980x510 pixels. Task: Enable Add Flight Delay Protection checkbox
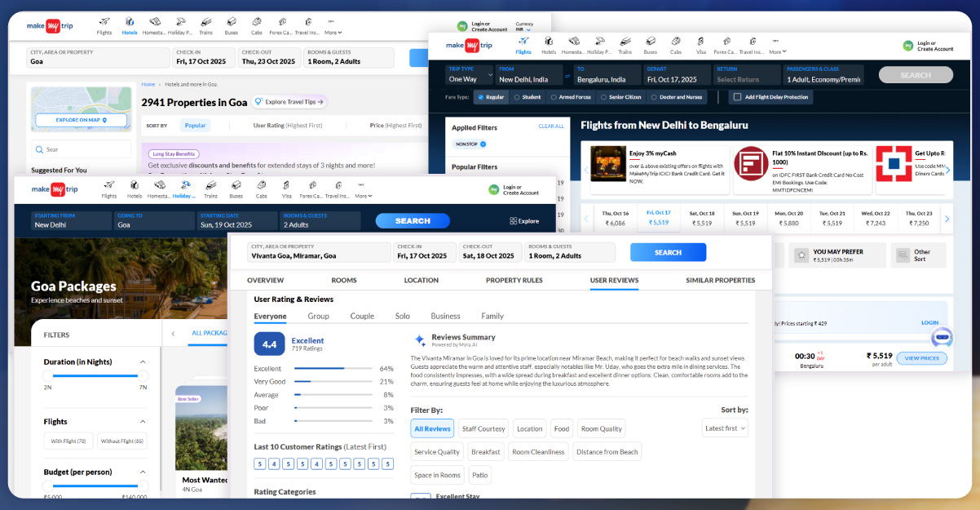tap(737, 97)
